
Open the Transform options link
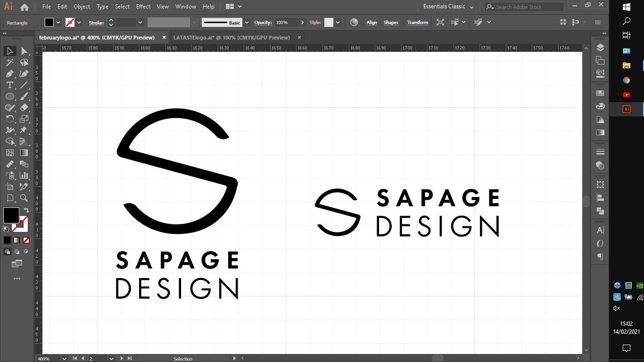click(x=418, y=22)
